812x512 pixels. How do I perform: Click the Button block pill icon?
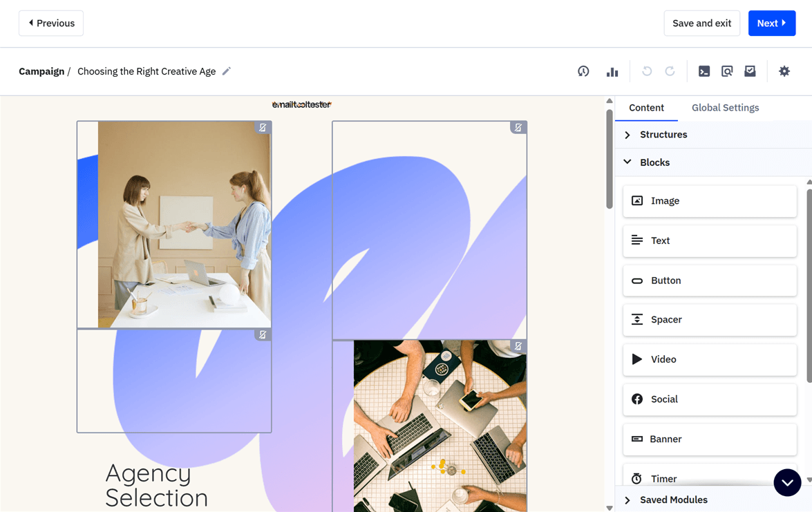coord(637,281)
